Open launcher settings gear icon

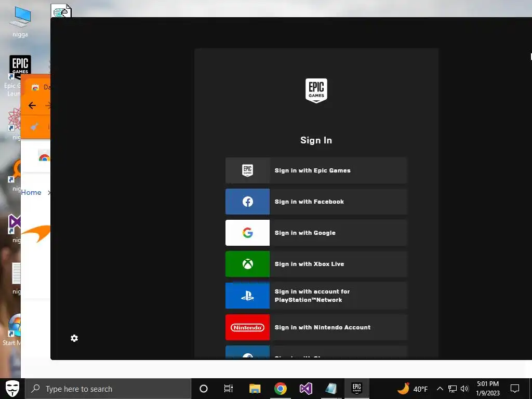74,338
